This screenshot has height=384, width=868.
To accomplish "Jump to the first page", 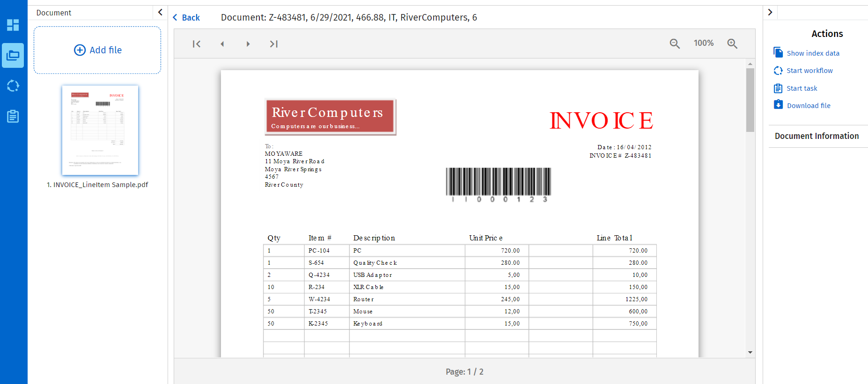I will click(197, 44).
